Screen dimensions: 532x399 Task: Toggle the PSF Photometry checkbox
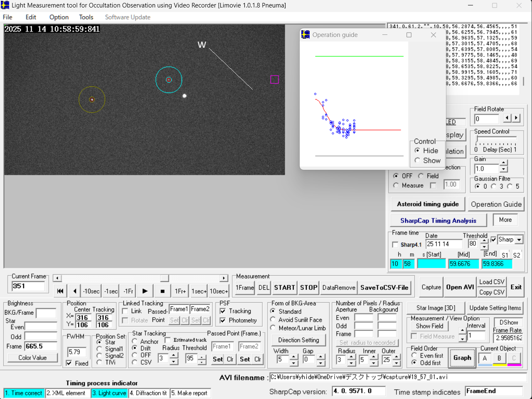(x=223, y=321)
